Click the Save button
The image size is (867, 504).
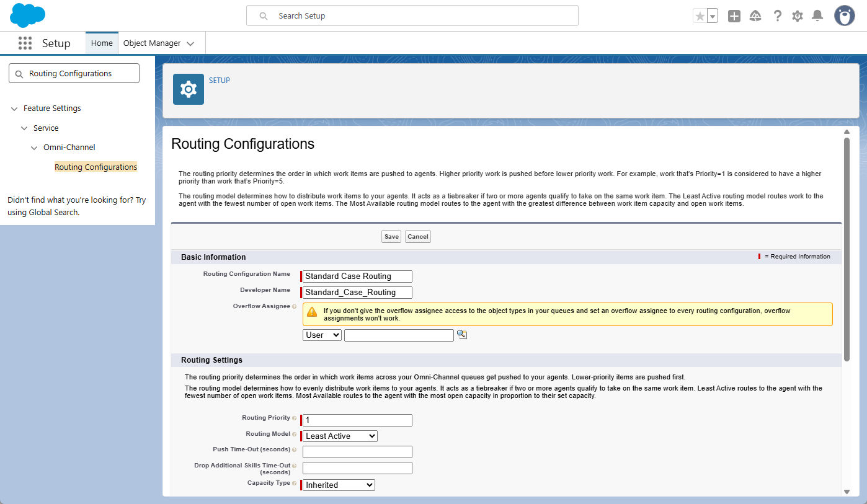[391, 237]
